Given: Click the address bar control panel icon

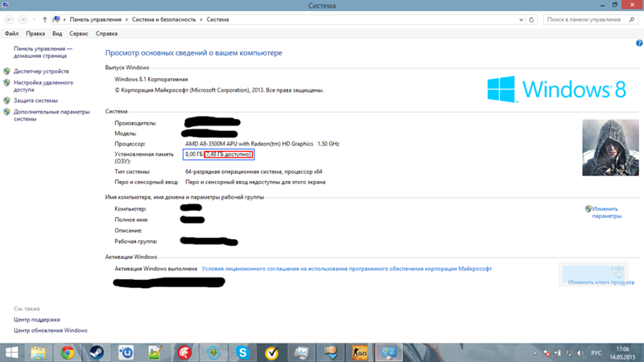Looking at the screenshot, I should [x=56, y=19].
